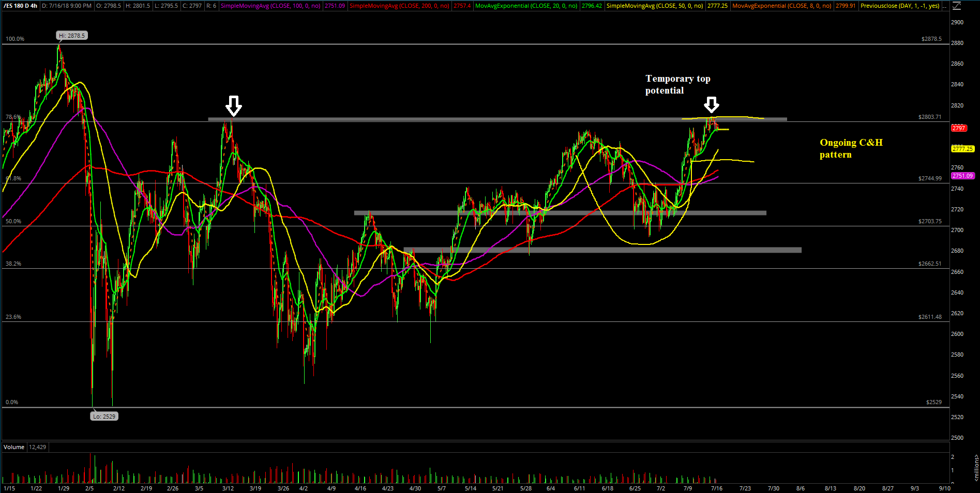
Task: Click the yellow 2777.25 price bubble
Action: click(x=962, y=149)
